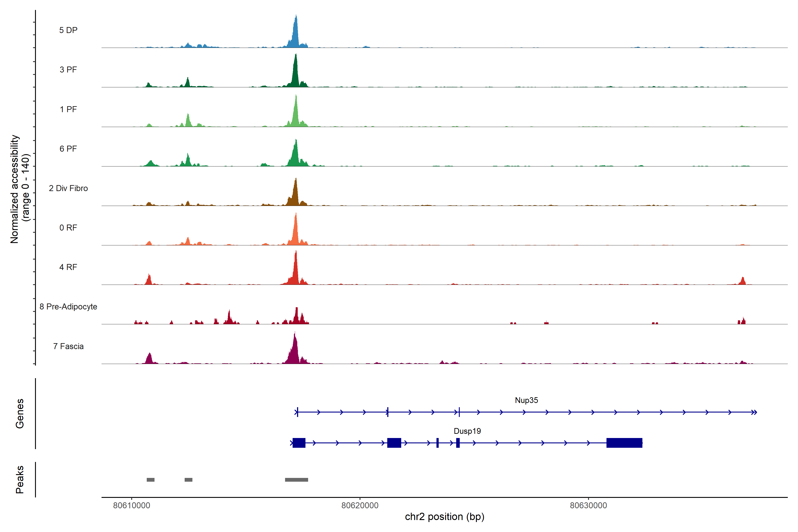798x532 pixels.
Task: Click the 2 Div Fibro label
Action: [x=68, y=188]
